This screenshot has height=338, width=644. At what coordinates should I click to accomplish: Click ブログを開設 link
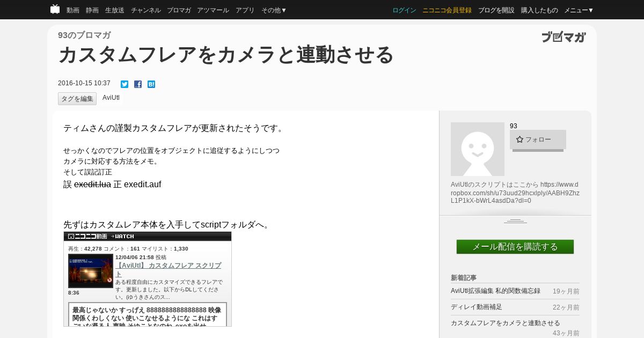(496, 10)
